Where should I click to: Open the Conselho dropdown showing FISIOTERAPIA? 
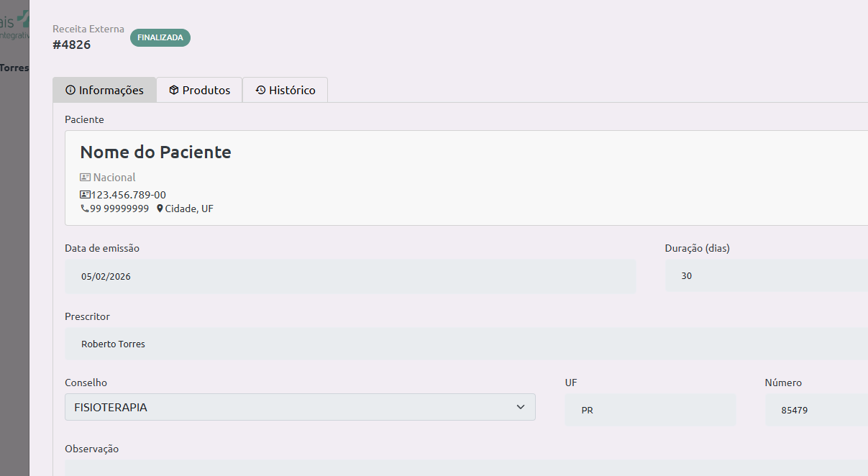coord(300,407)
